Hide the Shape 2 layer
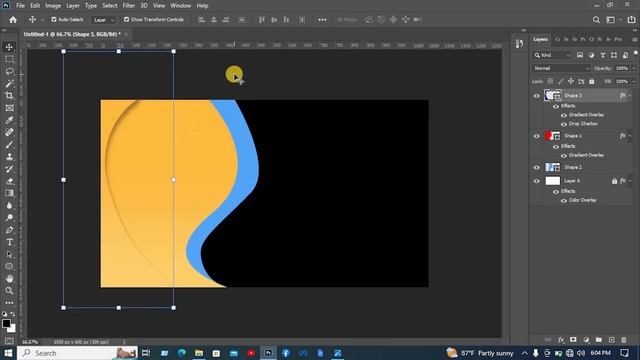The width and height of the screenshot is (640, 360). [x=537, y=167]
